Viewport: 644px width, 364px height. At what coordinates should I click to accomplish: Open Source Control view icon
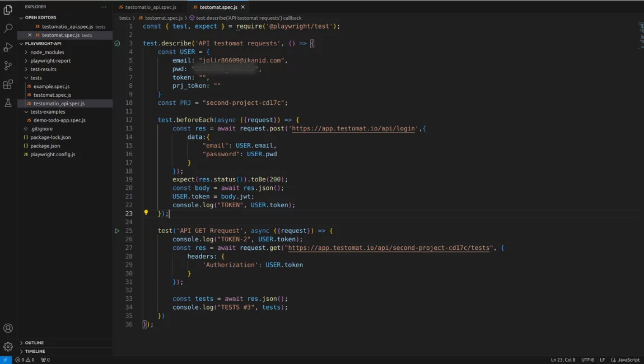pyautogui.click(x=8, y=66)
